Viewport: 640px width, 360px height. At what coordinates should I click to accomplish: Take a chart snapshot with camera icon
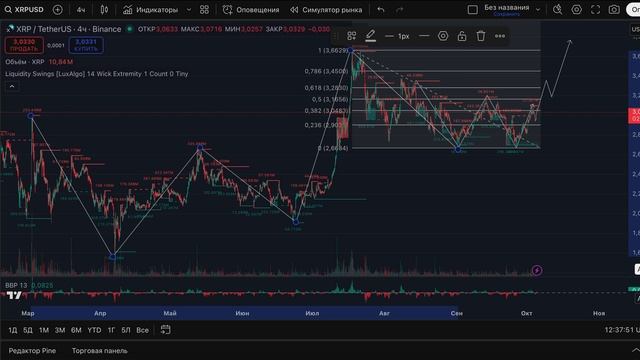click(x=614, y=10)
